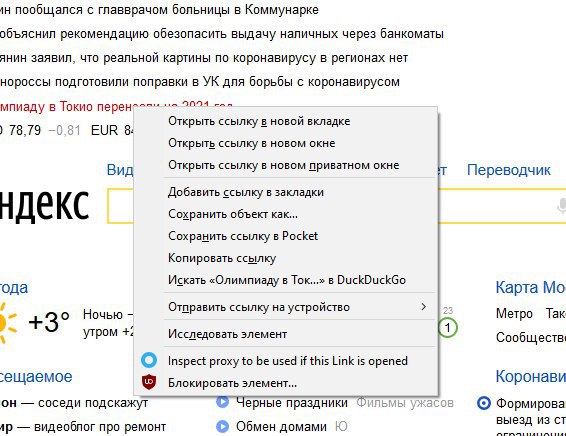Open news about поправки в УК
The image size is (566, 436).
pyautogui.click(x=200, y=82)
